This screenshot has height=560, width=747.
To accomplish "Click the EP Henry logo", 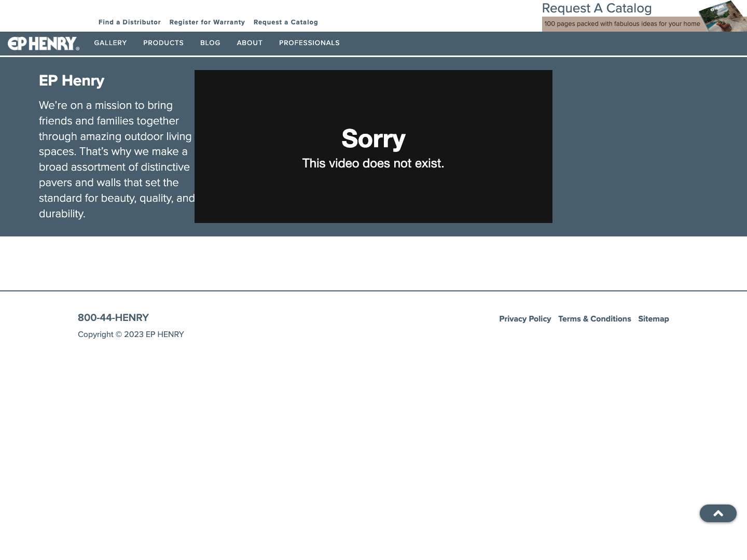I will point(44,44).
